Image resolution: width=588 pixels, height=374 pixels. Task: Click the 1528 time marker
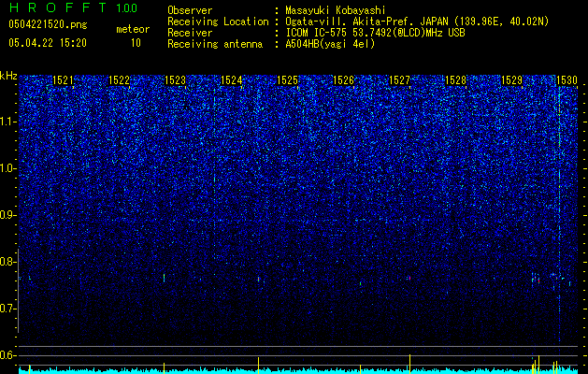tap(455, 80)
